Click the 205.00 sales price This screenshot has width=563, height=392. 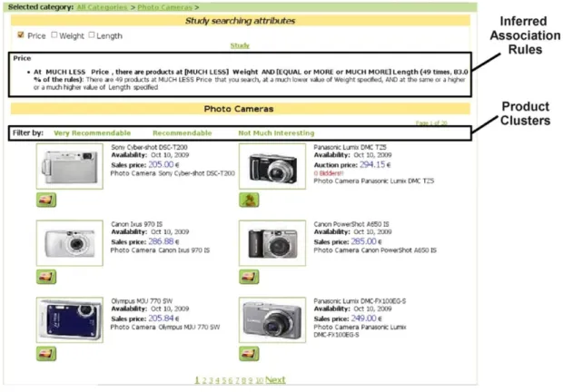pos(161,164)
